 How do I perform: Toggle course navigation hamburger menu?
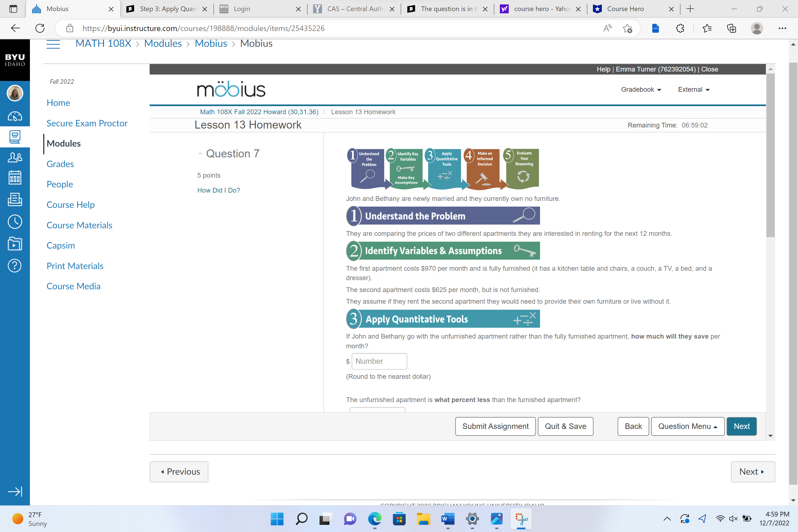click(53, 44)
